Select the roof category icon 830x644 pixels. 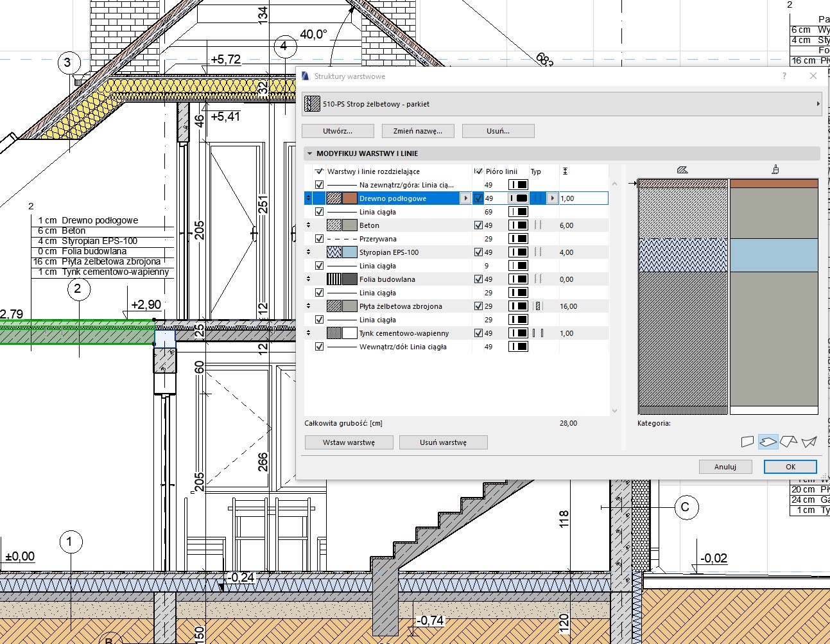[788, 442]
